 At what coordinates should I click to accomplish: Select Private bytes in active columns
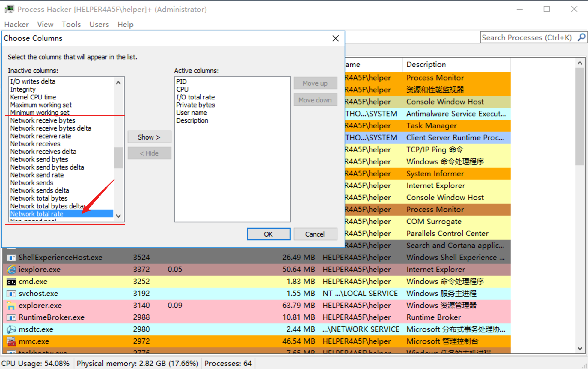[x=195, y=105]
